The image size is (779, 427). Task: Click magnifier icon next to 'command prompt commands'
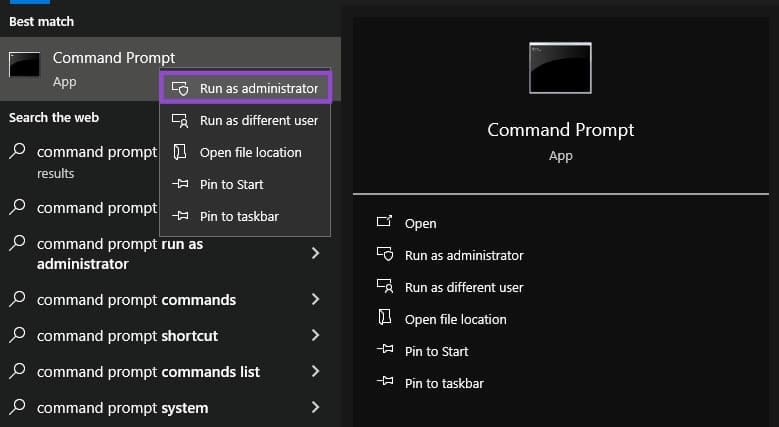pyautogui.click(x=17, y=299)
